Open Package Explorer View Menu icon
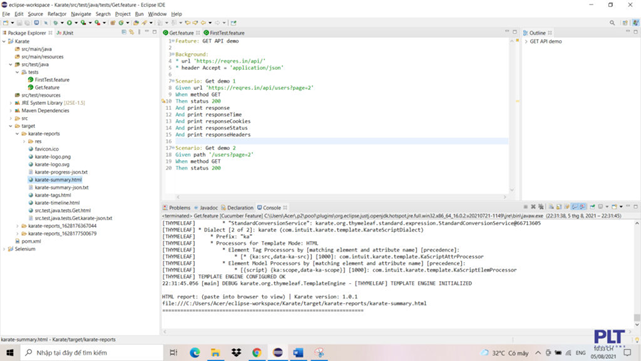 139,32
